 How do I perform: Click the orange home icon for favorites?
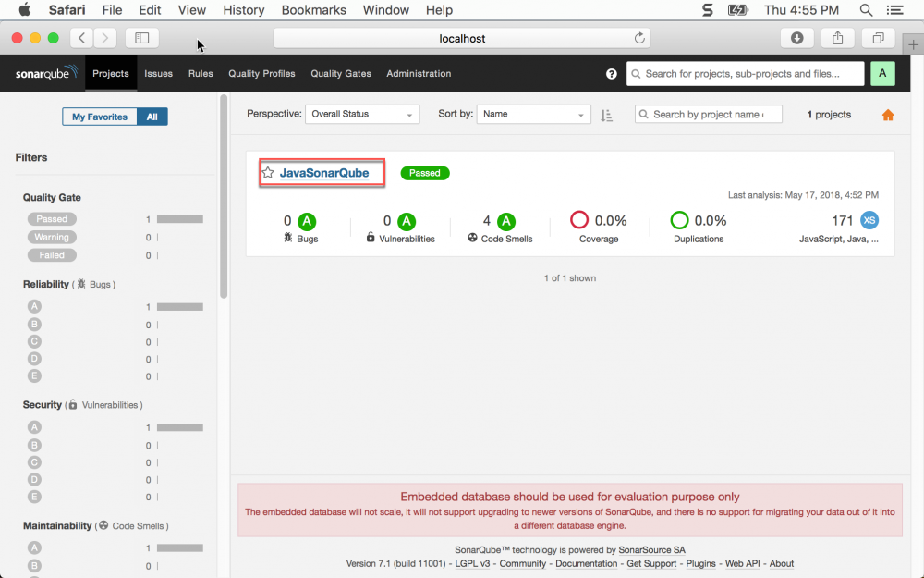pos(887,115)
